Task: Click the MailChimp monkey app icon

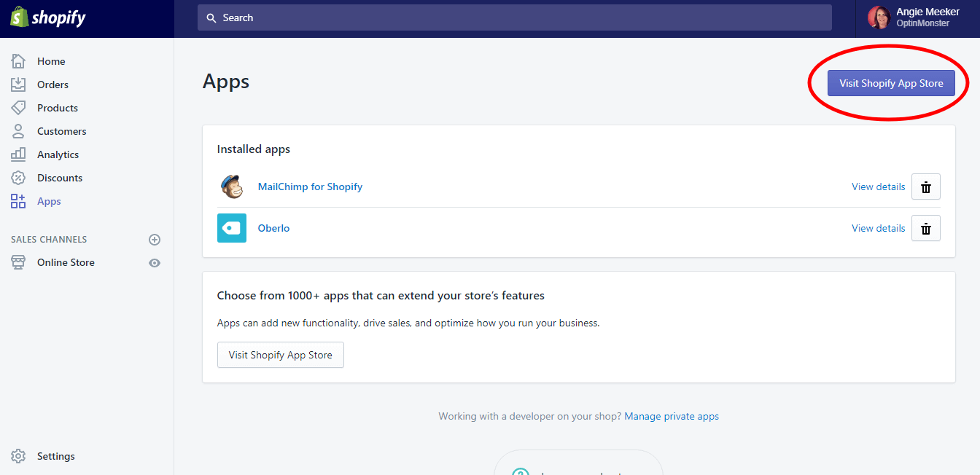Action: click(x=232, y=187)
